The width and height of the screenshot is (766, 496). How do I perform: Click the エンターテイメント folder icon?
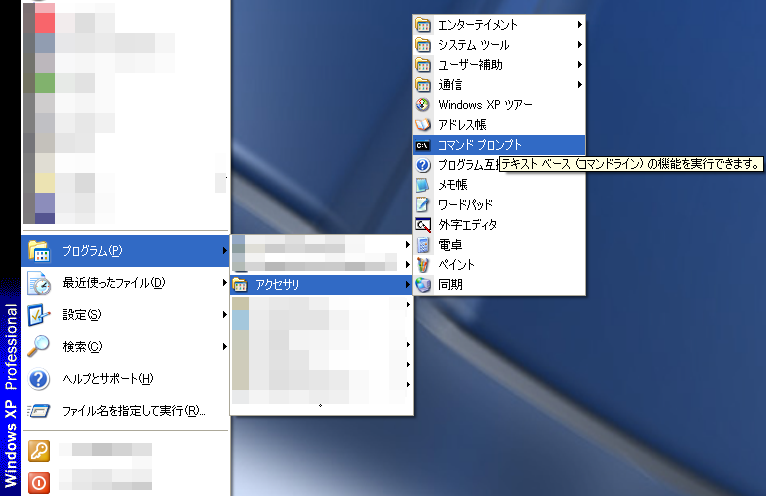(x=423, y=25)
